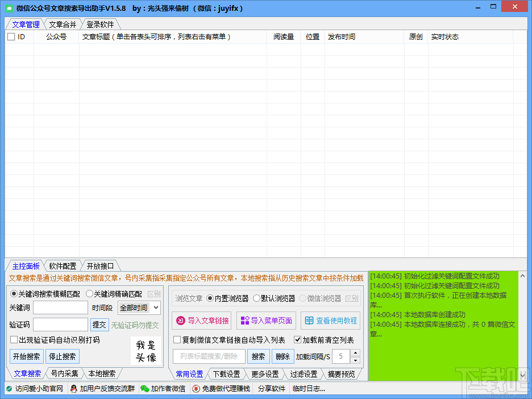Click 分享软件 in status bar
This screenshot has height=399, width=532.
[x=272, y=389]
